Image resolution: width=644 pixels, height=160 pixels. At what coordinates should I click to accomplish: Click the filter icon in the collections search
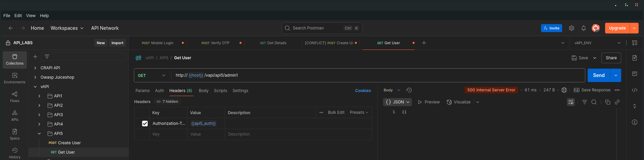tap(47, 57)
